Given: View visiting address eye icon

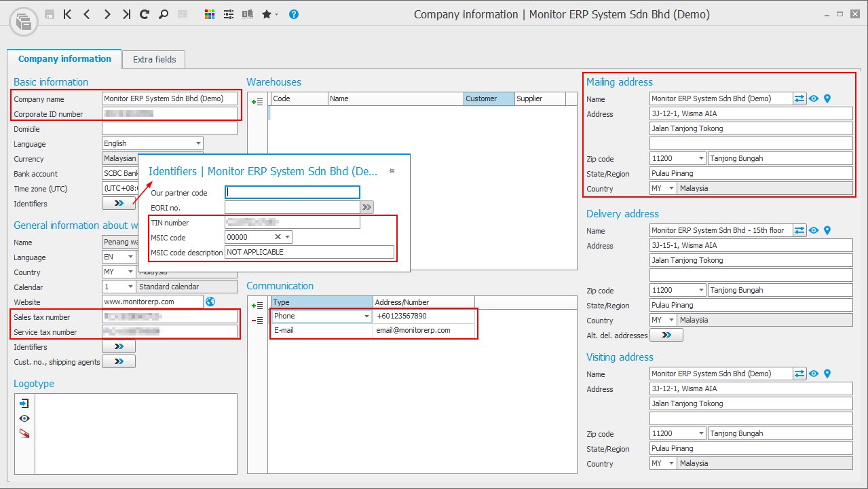Looking at the screenshot, I should [814, 374].
